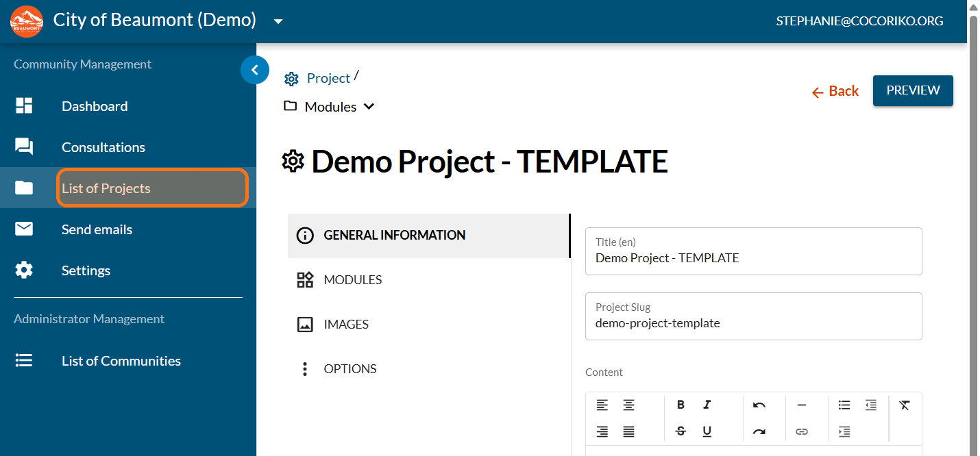Expand the Modules breadcrumb dropdown
This screenshot has height=456, width=980.
point(369,107)
